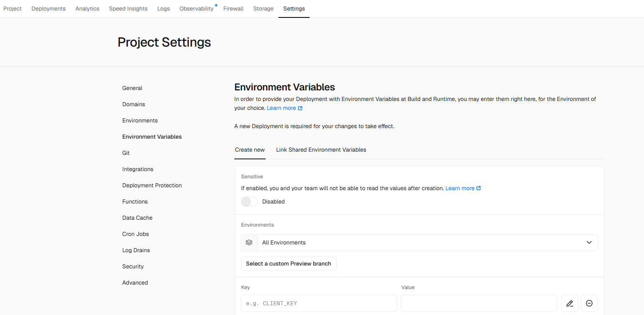Viewport: 644px width, 315px height.
Task: Click the remove row minus-circle icon
Action: (589, 303)
